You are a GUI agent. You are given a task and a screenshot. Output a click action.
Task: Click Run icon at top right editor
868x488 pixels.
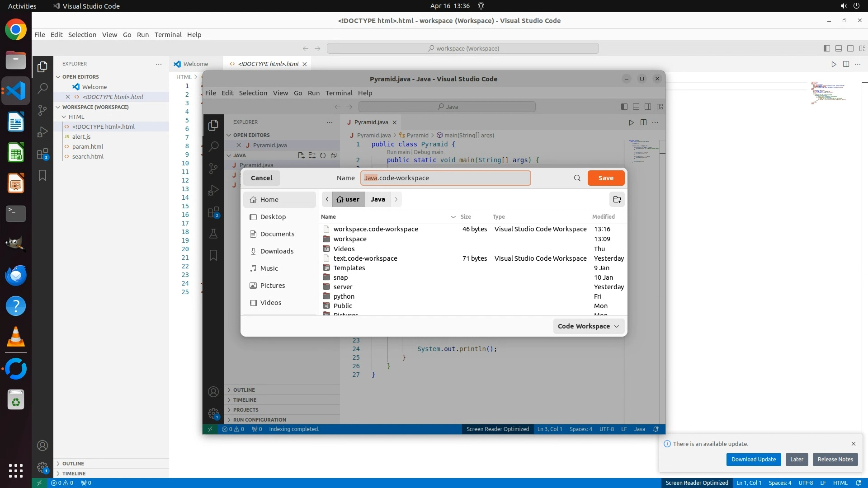click(834, 64)
